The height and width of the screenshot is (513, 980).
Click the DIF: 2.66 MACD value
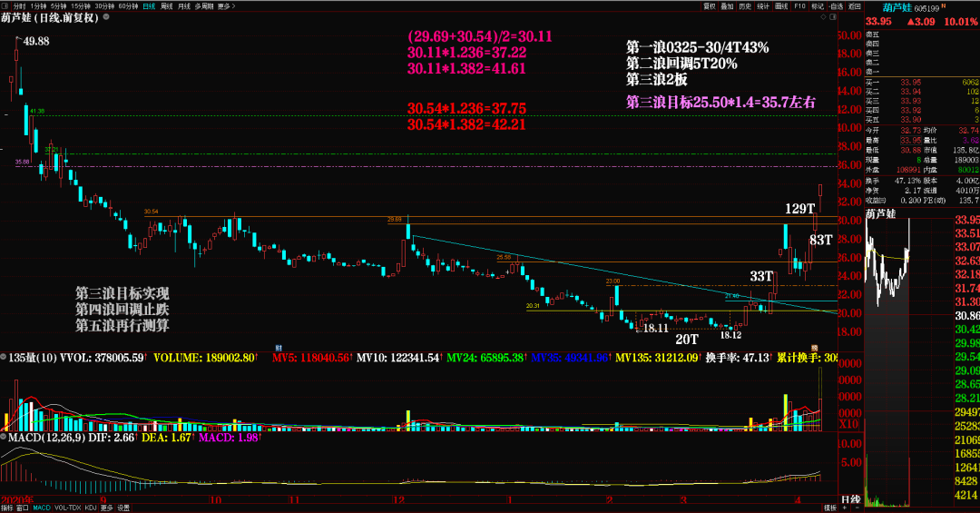click(113, 438)
